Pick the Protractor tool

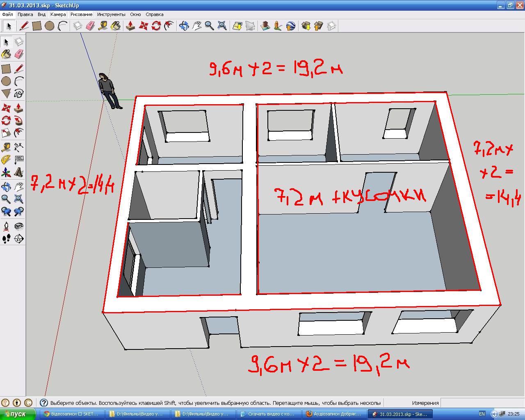(x=6, y=160)
